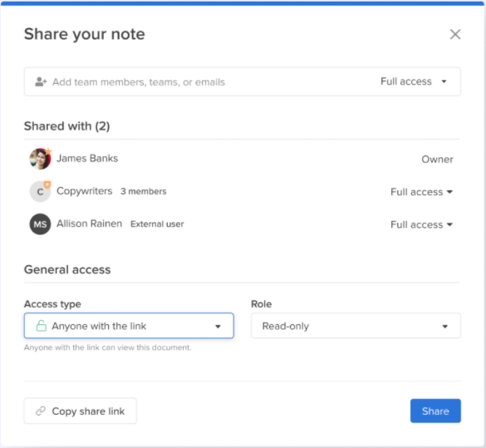Click the Role label
This screenshot has width=486, height=448.
point(262,304)
